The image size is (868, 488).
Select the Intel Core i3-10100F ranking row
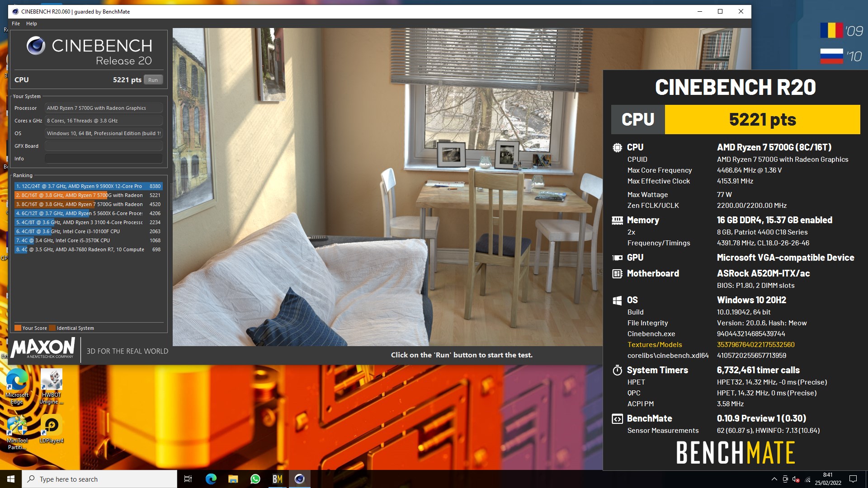click(88, 231)
